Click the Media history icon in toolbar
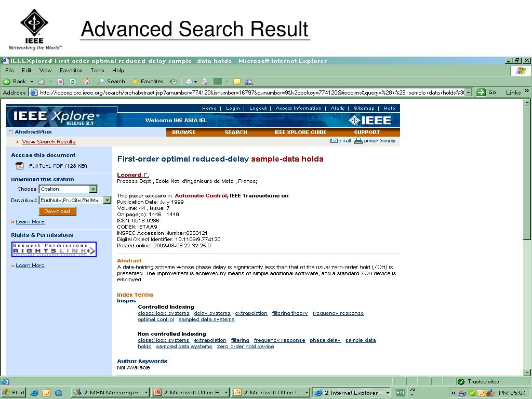Image resolution: width=532 pixels, height=399 pixels. point(173,82)
